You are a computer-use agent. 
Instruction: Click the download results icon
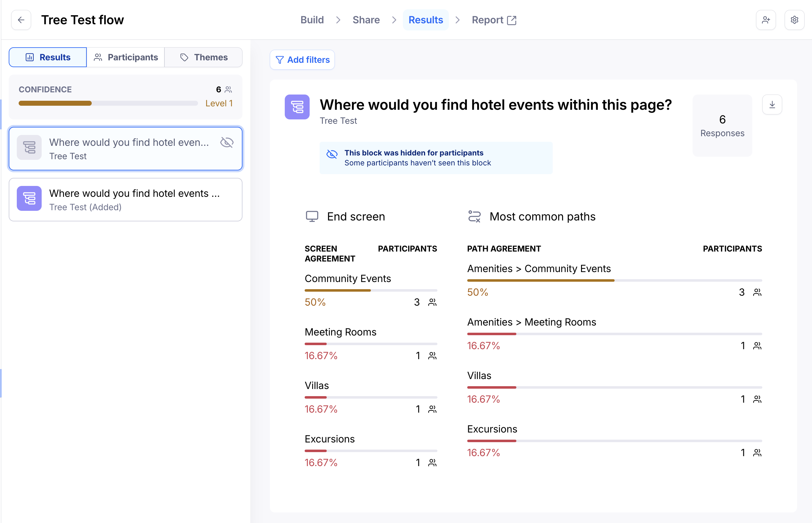772,104
